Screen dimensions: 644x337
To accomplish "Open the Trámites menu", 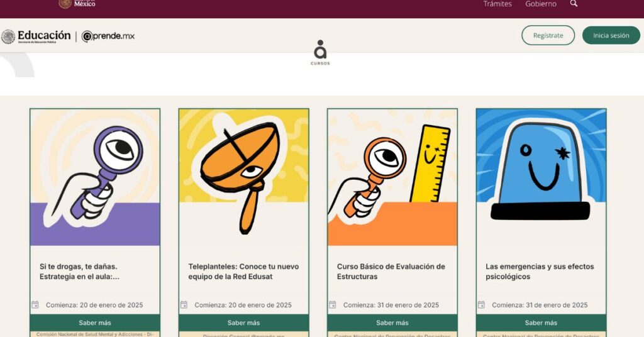I will click(x=497, y=4).
